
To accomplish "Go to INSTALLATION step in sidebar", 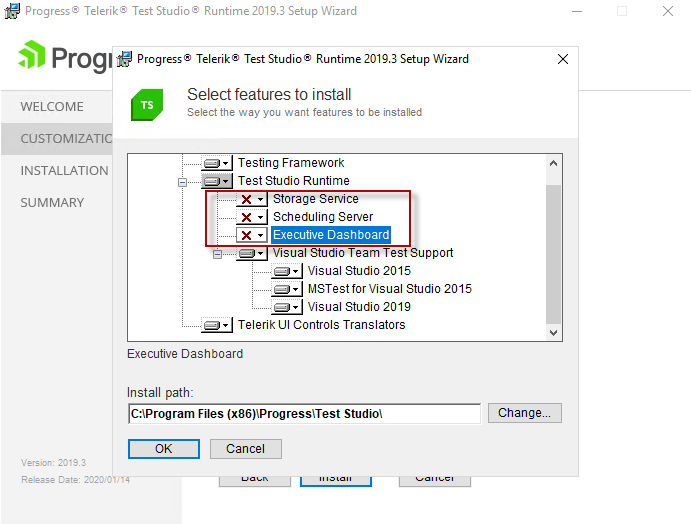I will pyautogui.click(x=64, y=171).
